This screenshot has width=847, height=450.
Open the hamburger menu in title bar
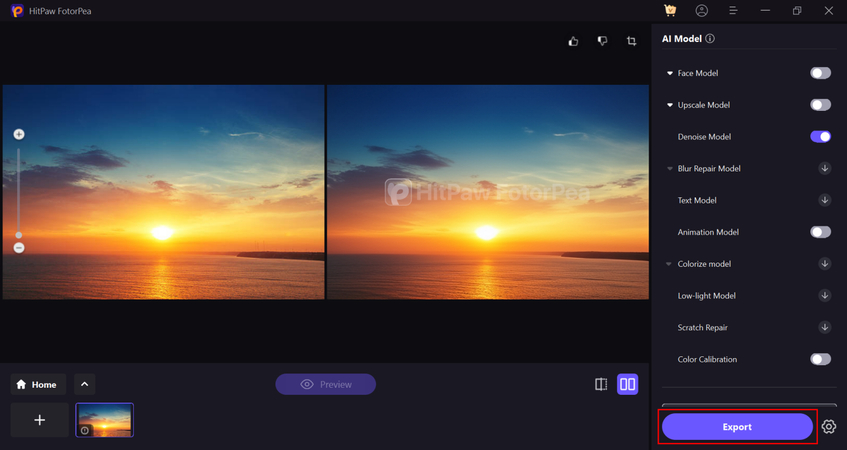(x=733, y=10)
